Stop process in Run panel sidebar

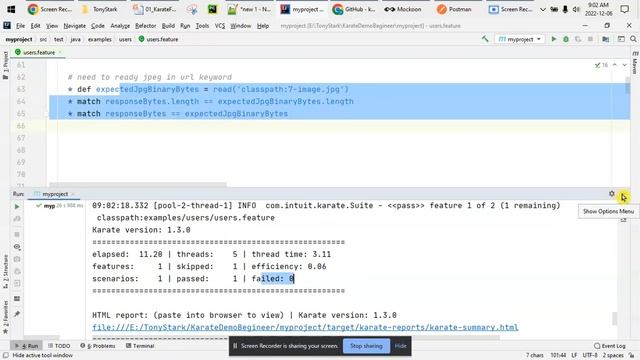tap(17, 234)
